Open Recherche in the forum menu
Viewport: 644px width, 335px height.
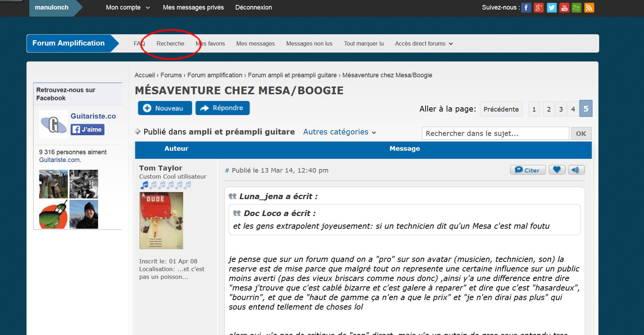[170, 44]
